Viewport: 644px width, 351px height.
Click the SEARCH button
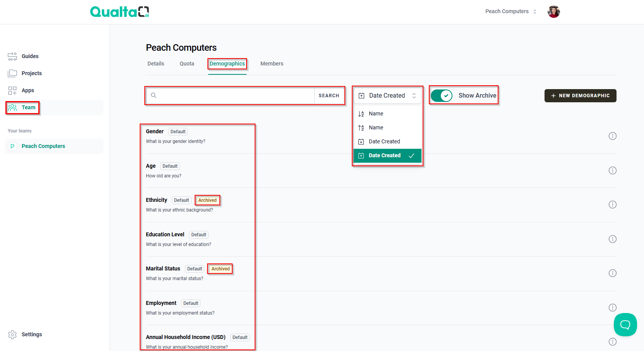tap(329, 96)
